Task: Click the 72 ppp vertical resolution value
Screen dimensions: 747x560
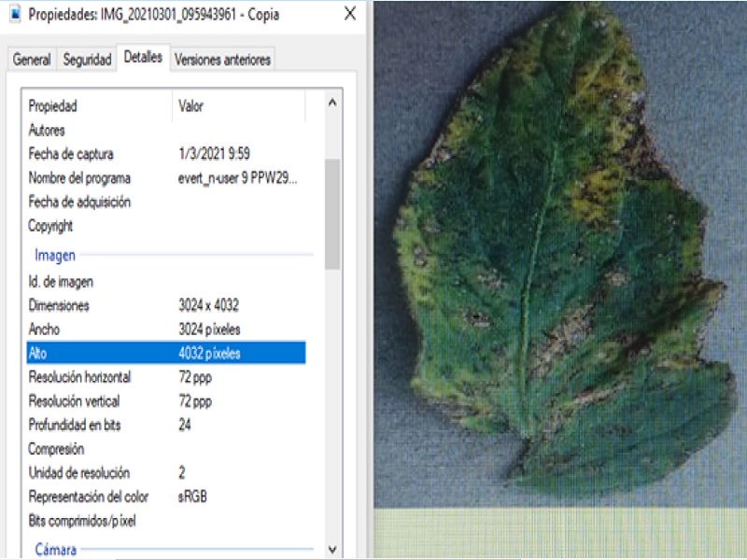Action: (x=195, y=401)
